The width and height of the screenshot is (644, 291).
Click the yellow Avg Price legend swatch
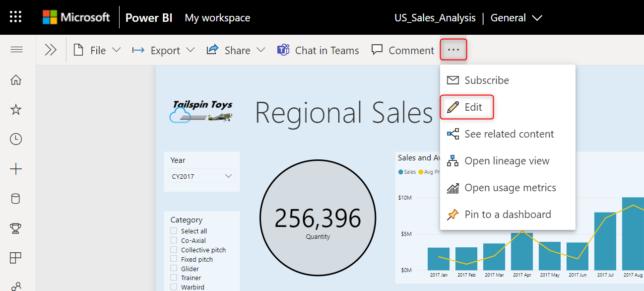[421, 172]
